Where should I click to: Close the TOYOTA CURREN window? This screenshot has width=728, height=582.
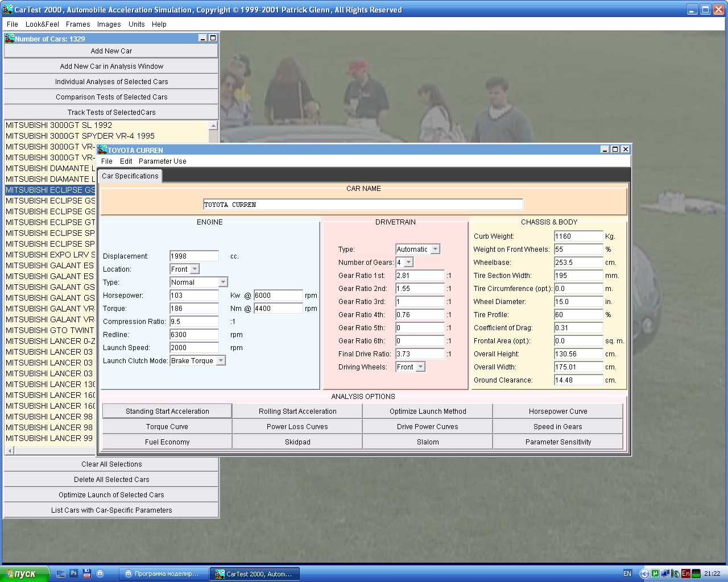point(625,149)
